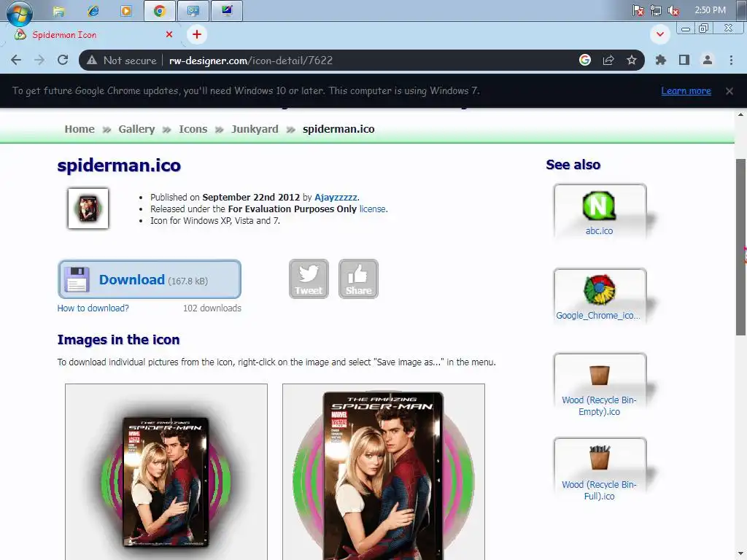Open the license link
Viewport: 747px width, 560px height.
(372, 209)
